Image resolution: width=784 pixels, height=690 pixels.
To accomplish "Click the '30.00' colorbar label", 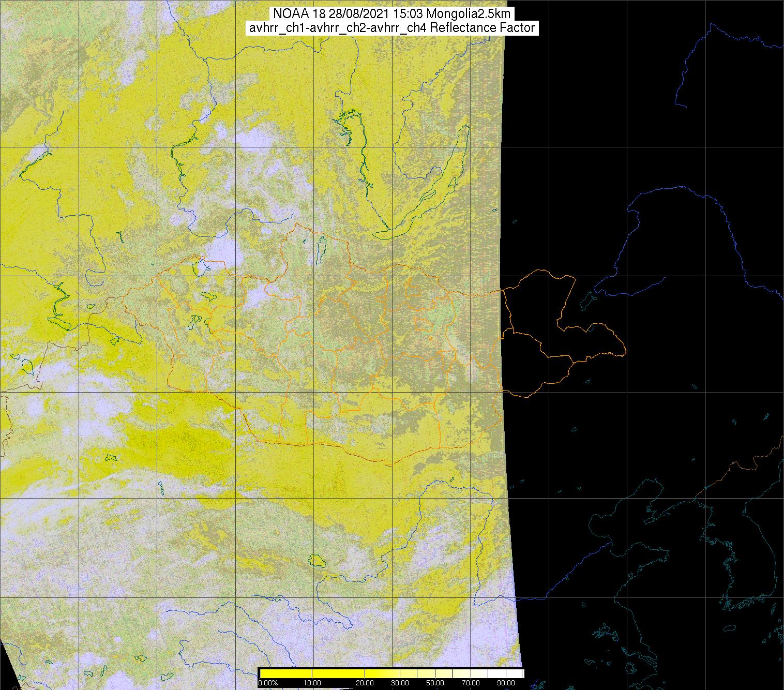I will point(401,683).
